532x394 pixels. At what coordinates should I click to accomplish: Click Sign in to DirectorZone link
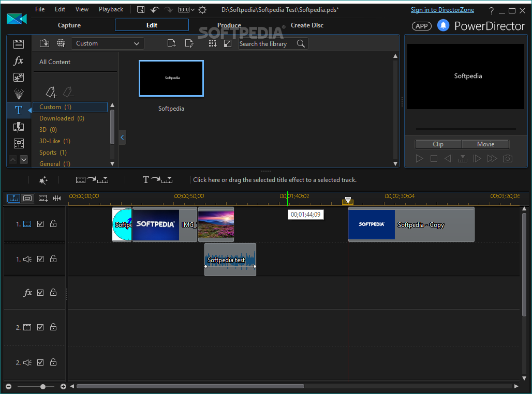click(442, 10)
